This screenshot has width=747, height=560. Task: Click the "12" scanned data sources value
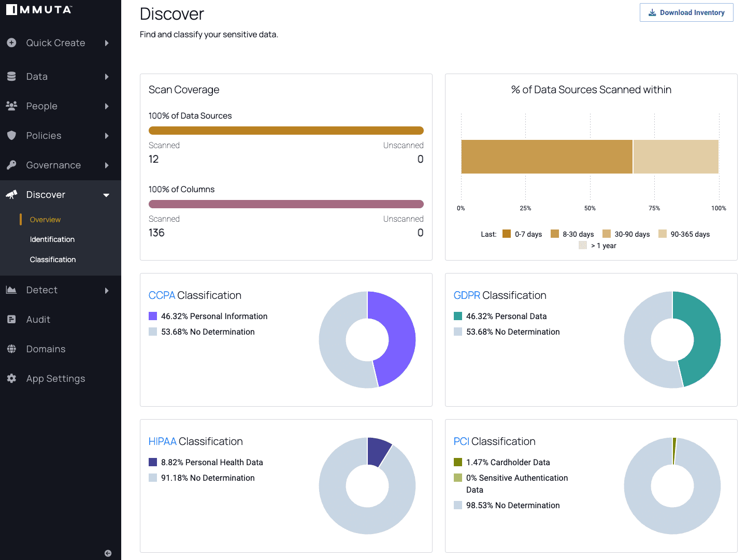pos(154,159)
